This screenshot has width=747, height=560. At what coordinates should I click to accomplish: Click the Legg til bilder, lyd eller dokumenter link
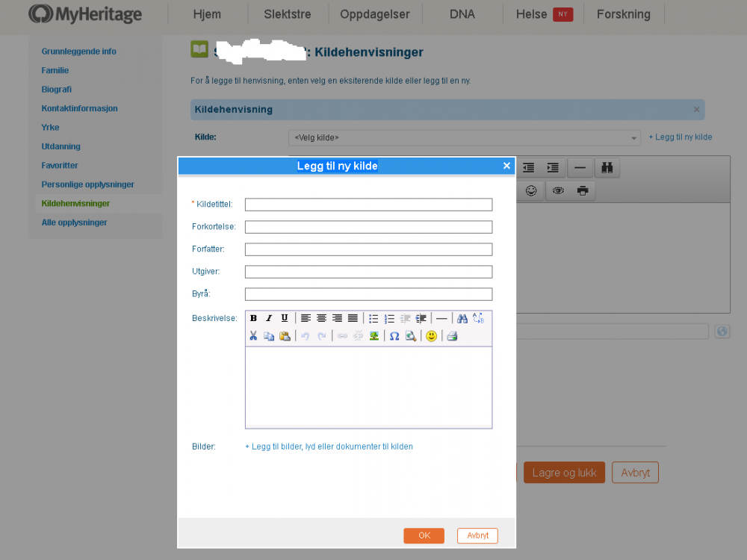(329, 447)
